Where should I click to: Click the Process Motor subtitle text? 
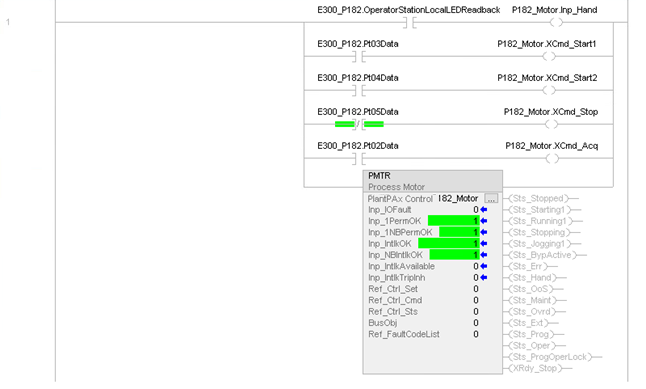point(396,187)
